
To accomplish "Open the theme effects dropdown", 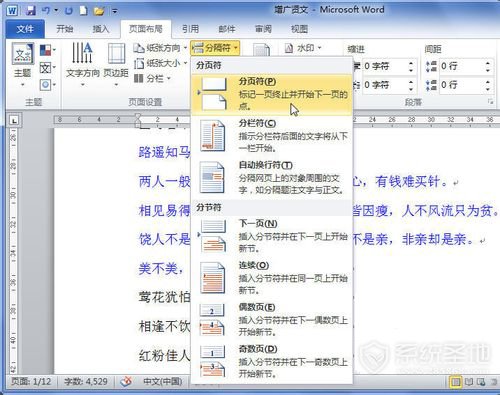I will click(x=48, y=85).
